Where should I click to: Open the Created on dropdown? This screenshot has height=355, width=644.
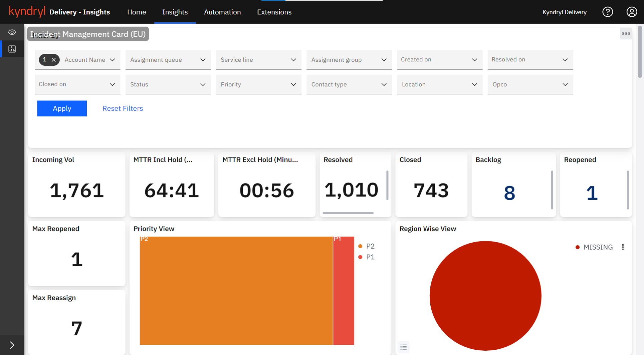[x=440, y=60]
